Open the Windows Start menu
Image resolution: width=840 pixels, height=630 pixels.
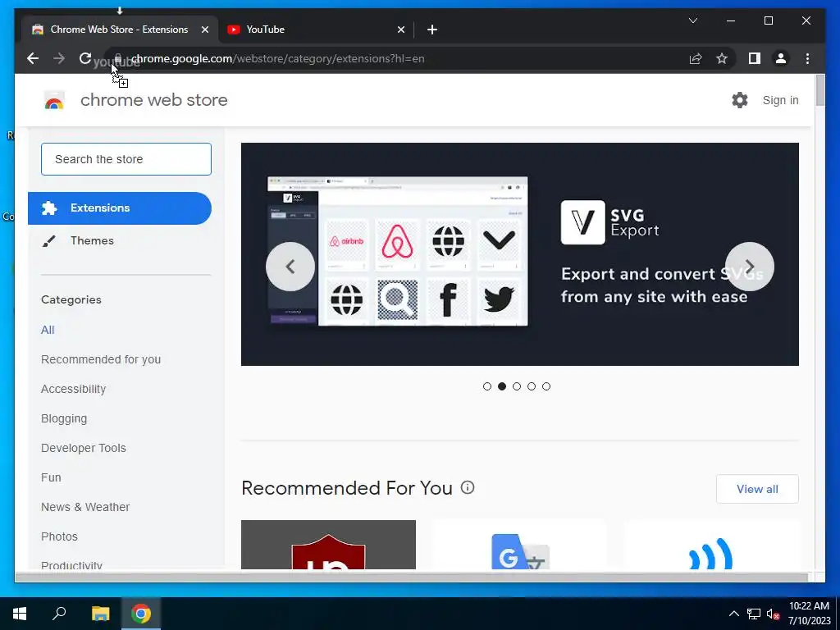(x=20, y=614)
